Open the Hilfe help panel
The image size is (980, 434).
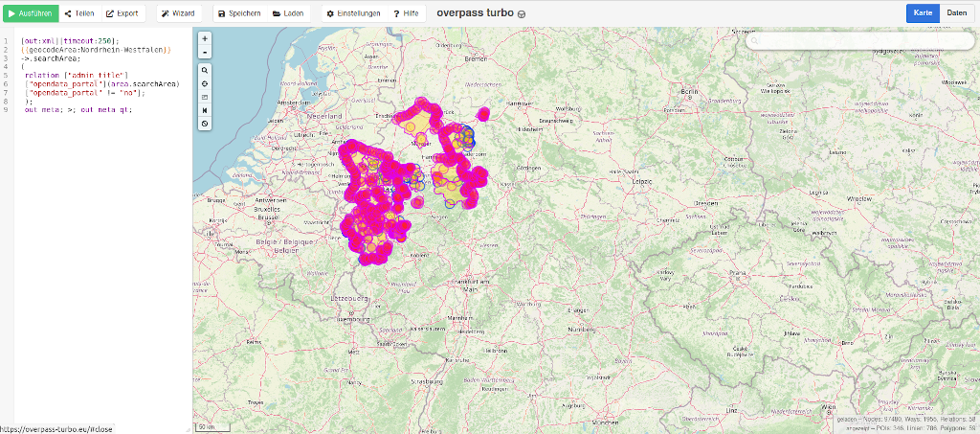[x=406, y=14]
